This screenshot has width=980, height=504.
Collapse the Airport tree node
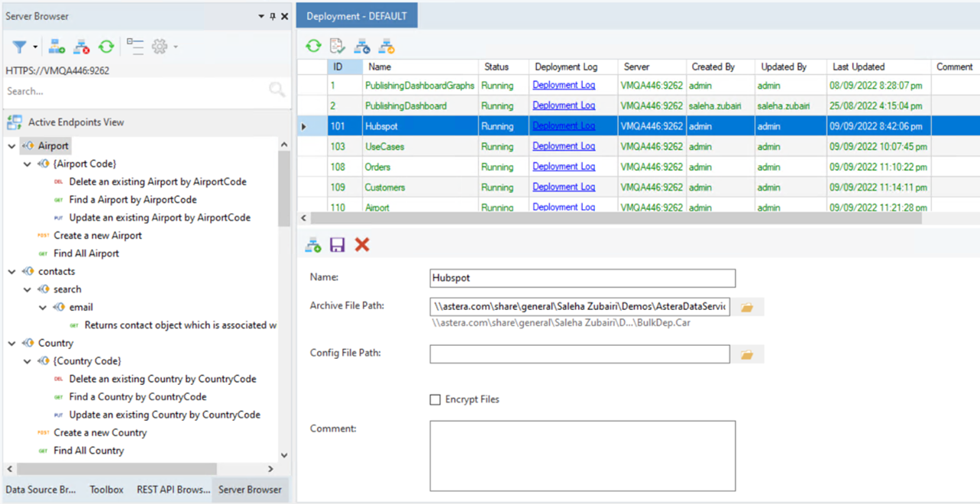pyautogui.click(x=11, y=146)
